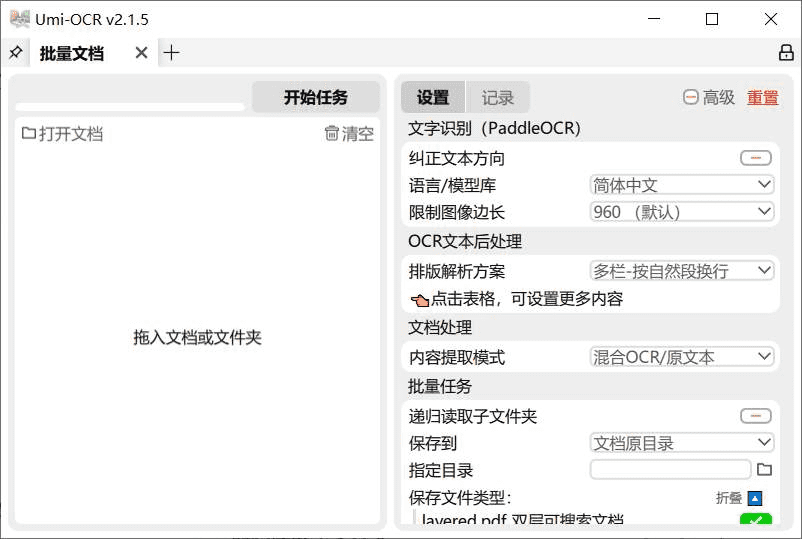802x539 pixels.
Task: Toggle 递归读取子文件夹 switch
Action: coord(755,416)
